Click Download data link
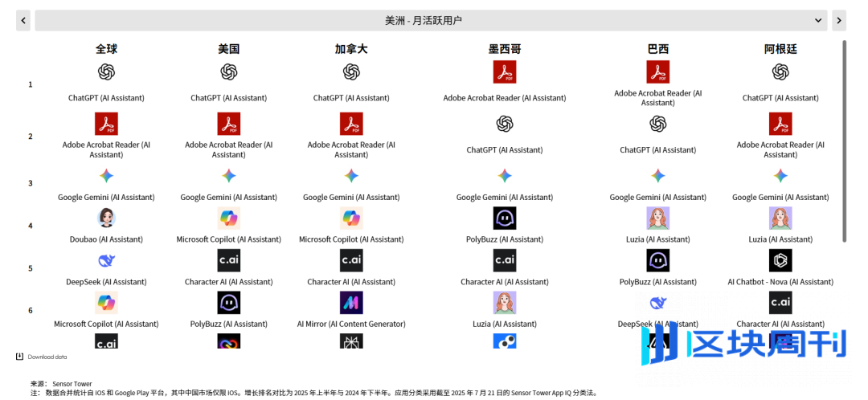The width and height of the screenshot is (868, 400). tap(47, 357)
